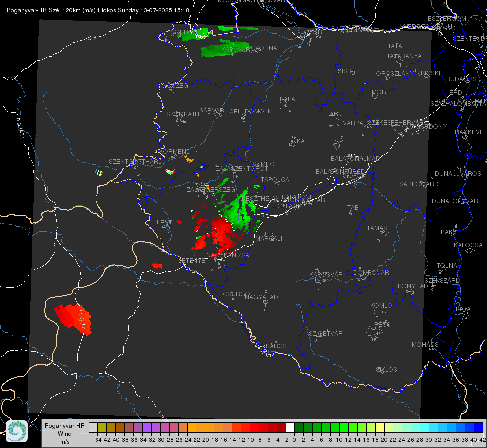Viewport: 487px width, 448px height.
Task: Select the TAB town label
Action: [x=353, y=208]
